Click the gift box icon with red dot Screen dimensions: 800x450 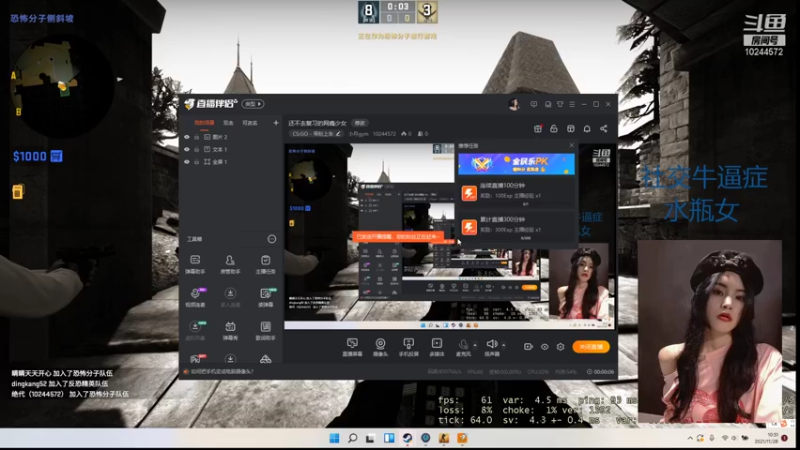click(x=538, y=129)
